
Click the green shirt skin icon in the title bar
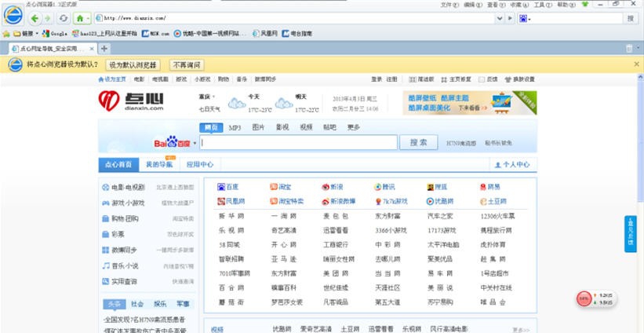click(x=585, y=5)
